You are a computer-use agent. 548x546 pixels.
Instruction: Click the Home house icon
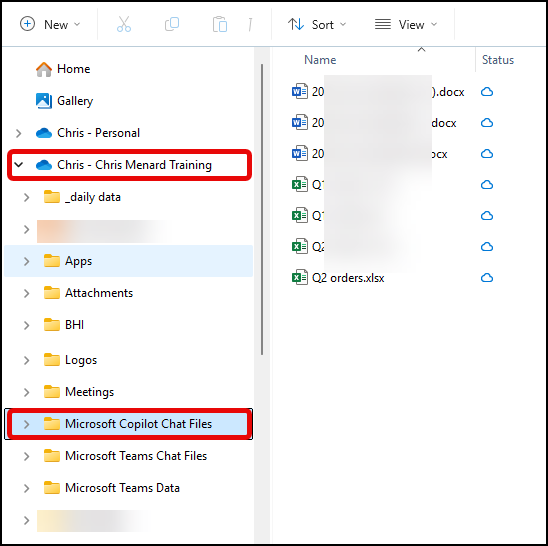point(44,69)
